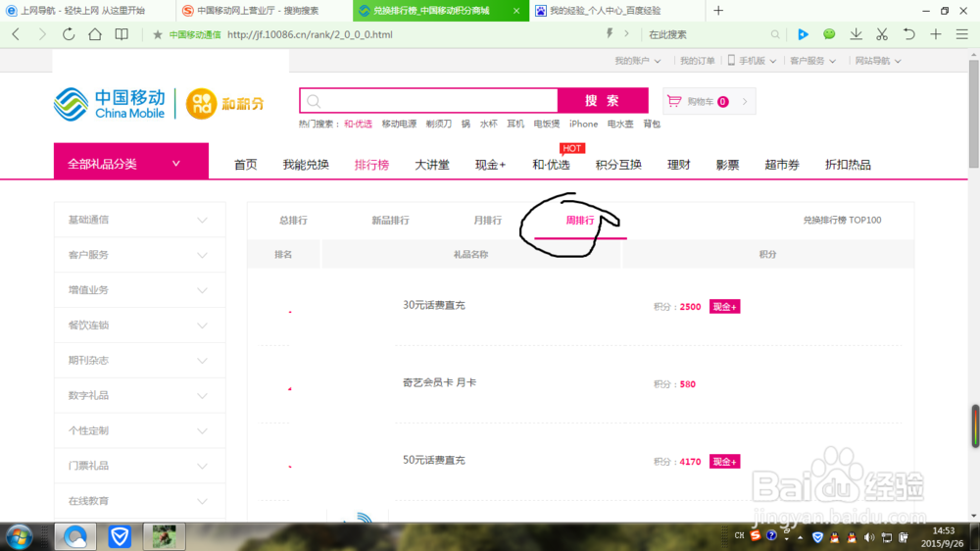
Task: Open 我能兑换 in the navigation
Action: coord(306,165)
